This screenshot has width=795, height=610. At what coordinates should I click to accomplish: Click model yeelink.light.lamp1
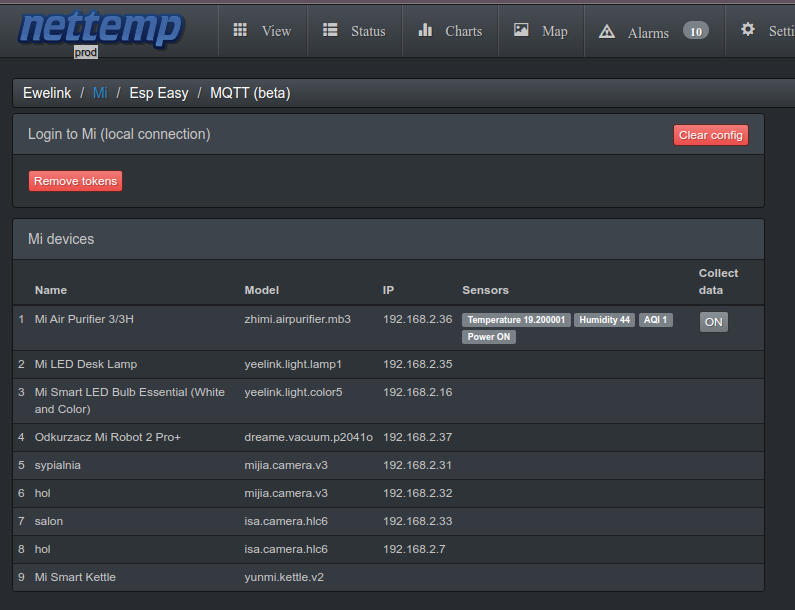click(x=293, y=364)
